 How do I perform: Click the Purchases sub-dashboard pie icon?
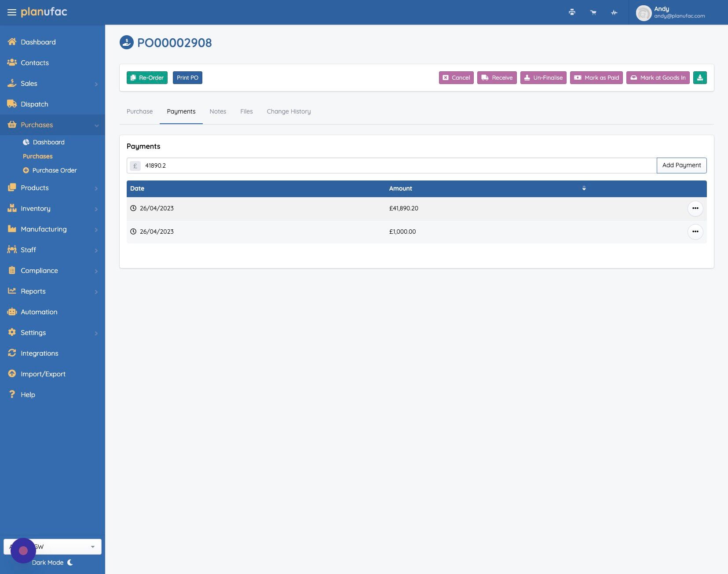(26, 142)
